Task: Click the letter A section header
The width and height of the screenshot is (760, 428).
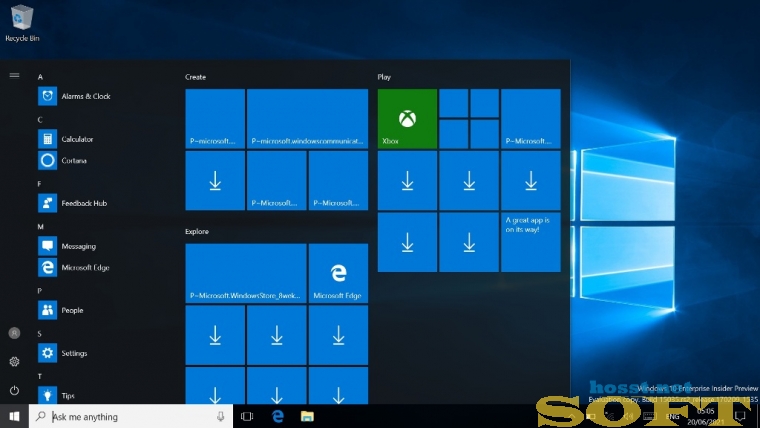Action: pos(40,77)
